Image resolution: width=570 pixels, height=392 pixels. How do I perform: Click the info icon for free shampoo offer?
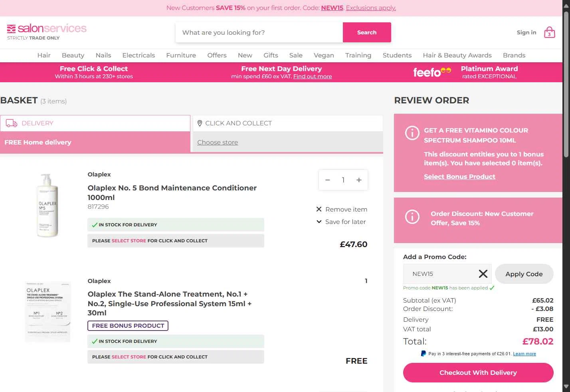pos(412,133)
